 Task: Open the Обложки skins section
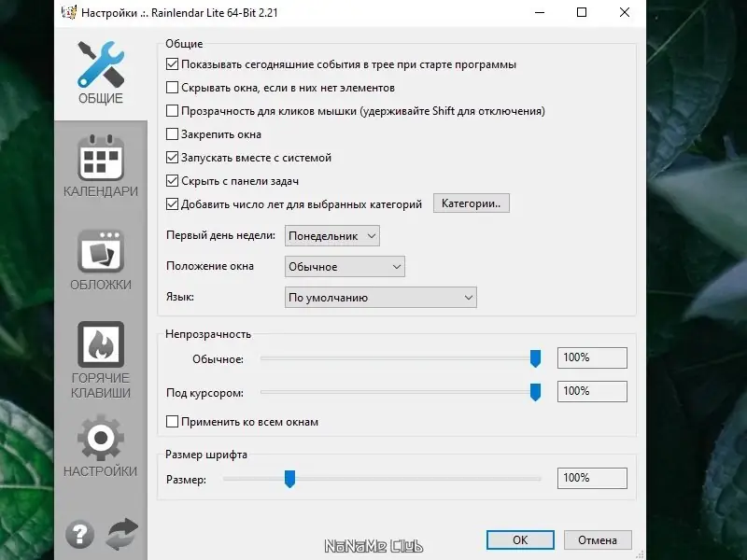pos(101,259)
